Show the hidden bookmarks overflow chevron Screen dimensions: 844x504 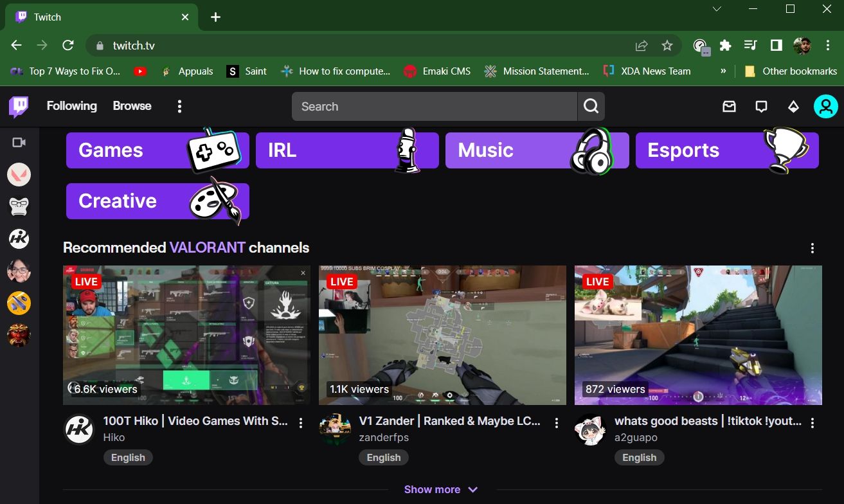[724, 71]
